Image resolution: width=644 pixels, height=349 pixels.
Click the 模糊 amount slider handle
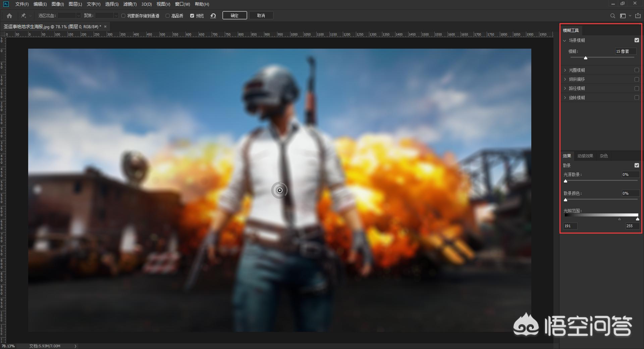point(586,58)
